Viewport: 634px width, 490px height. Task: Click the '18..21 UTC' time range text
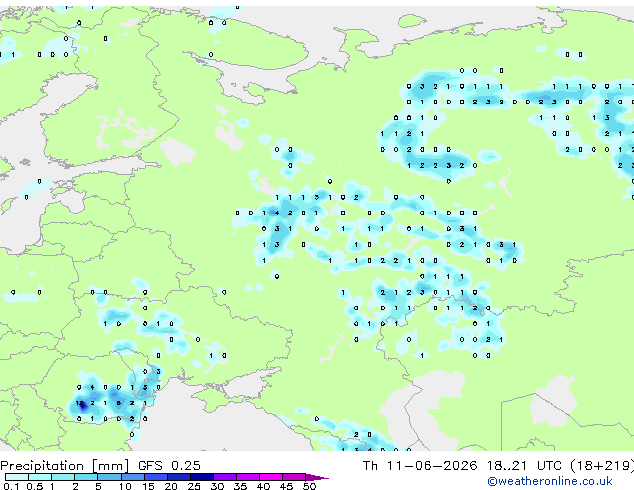524,466
